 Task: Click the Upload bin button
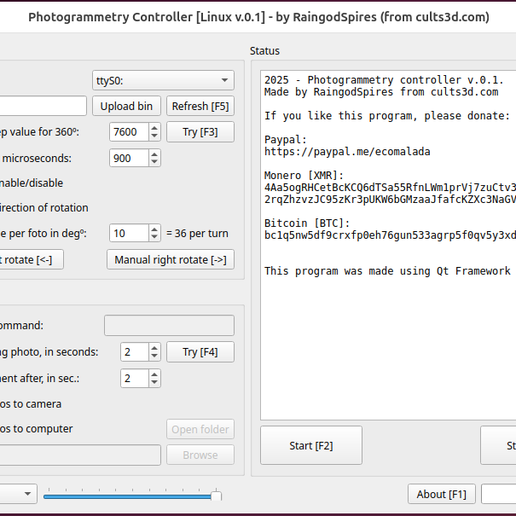[126, 106]
